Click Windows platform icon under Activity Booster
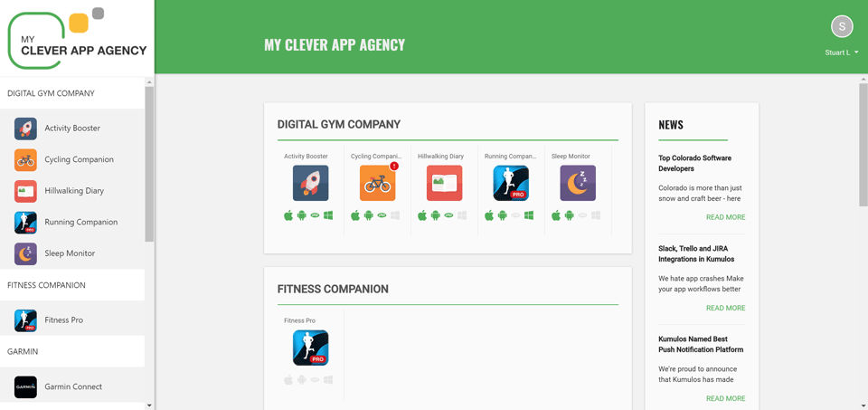The height and width of the screenshot is (410, 868). tap(328, 215)
